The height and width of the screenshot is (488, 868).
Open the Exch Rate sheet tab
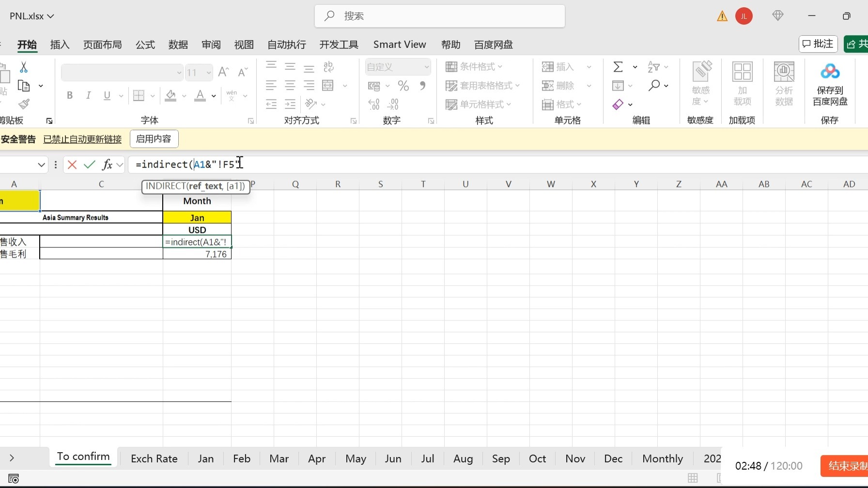(154, 458)
